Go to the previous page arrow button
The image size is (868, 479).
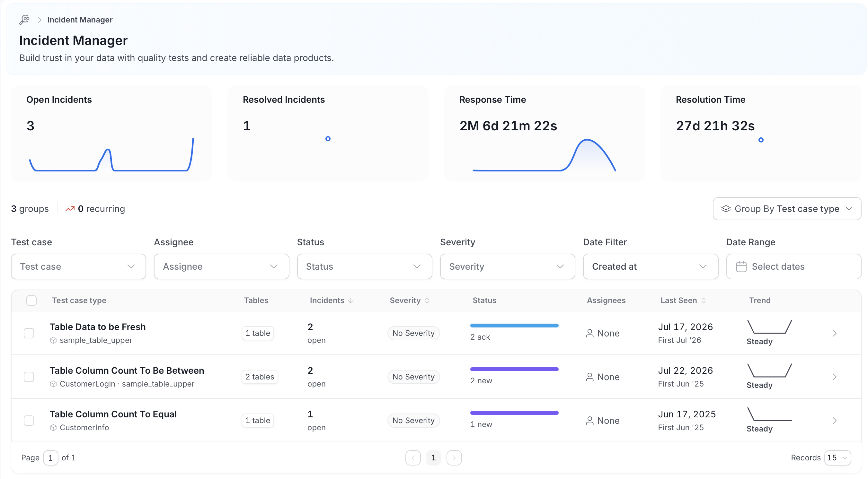point(413,458)
